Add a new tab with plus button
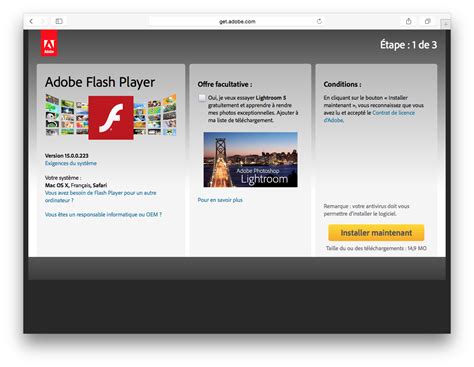474x367 pixels. coord(446,24)
